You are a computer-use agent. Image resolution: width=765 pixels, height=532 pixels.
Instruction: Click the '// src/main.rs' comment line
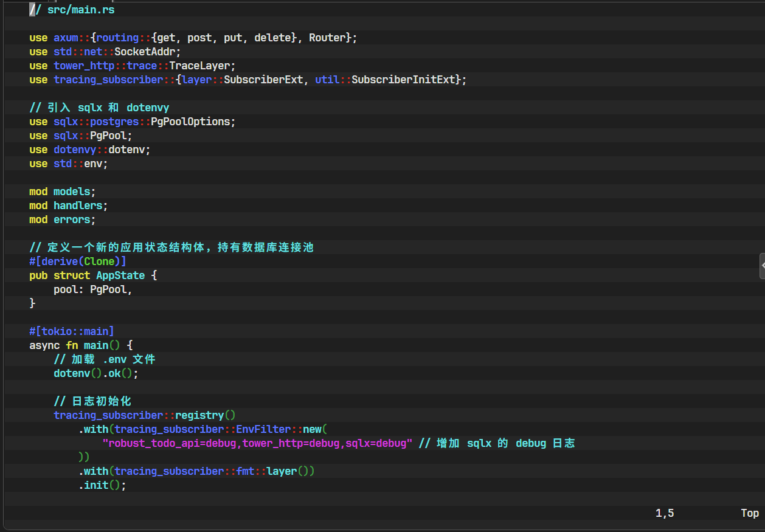click(x=72, y=10)
